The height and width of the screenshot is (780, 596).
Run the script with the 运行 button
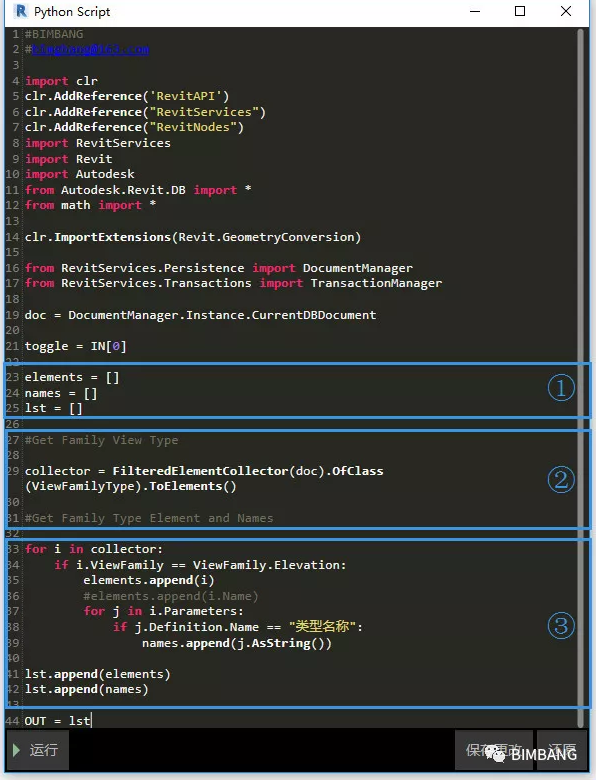37,750
